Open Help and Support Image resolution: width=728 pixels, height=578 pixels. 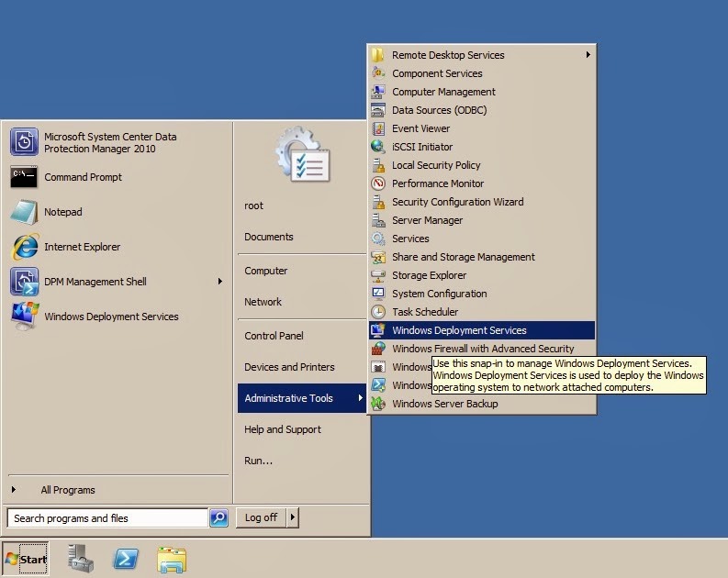[x=282, y=429]
